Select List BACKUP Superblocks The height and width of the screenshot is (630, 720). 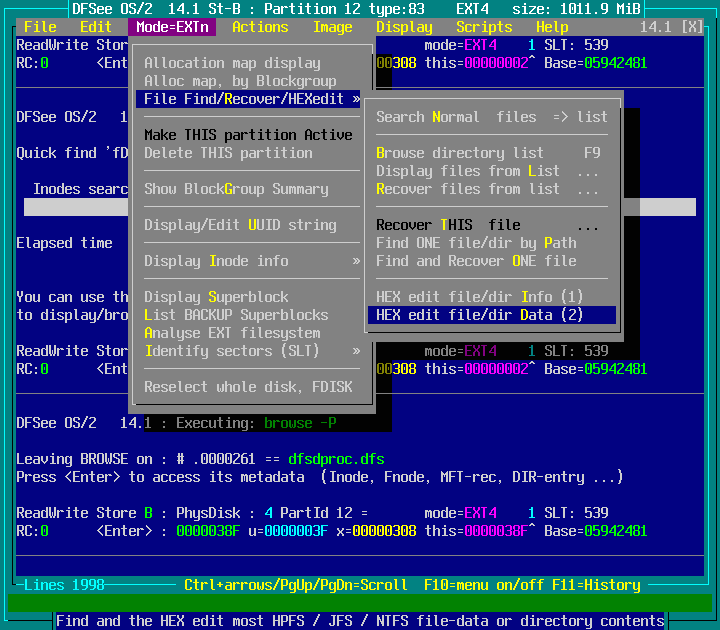tap(236, 315)
